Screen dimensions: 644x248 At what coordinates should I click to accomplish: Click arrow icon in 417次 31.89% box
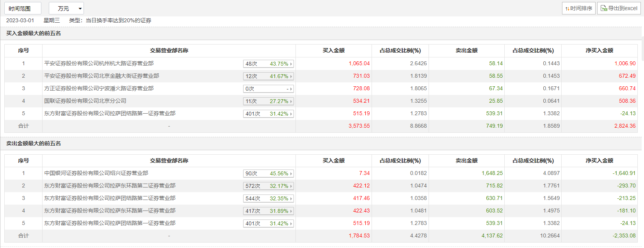click(291, 211)
